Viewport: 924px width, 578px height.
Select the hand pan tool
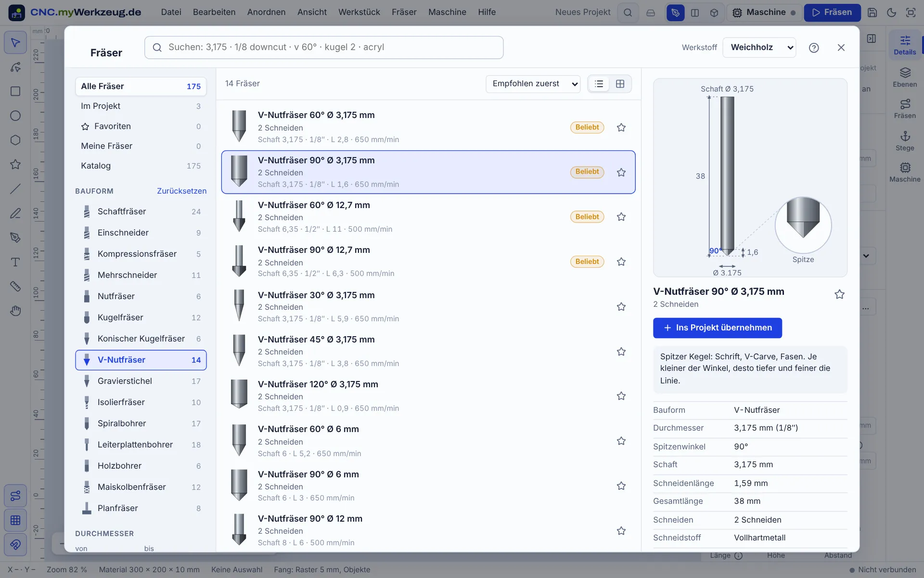coord(15,311)
